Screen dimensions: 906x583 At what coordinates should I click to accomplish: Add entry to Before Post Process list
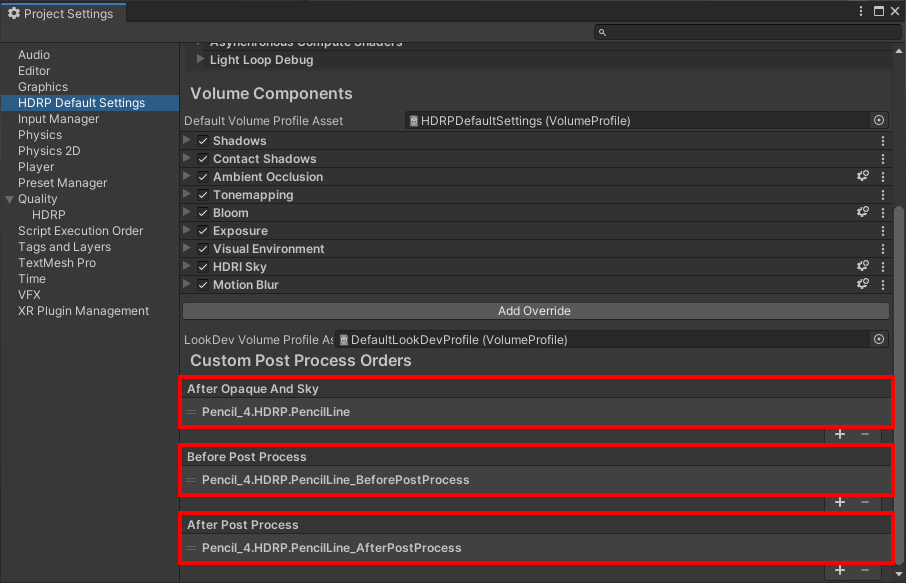(840, 503)
